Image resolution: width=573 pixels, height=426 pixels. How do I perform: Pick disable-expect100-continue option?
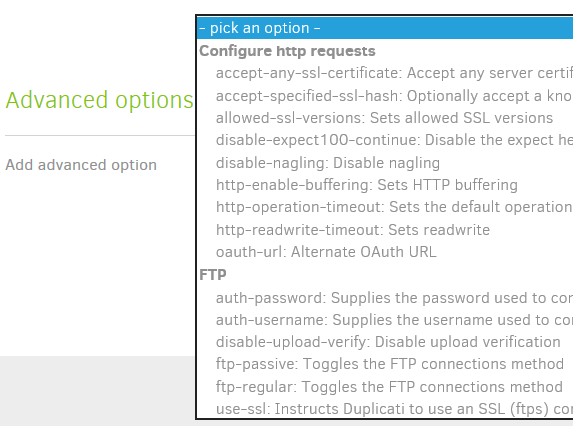pos(385,140)
